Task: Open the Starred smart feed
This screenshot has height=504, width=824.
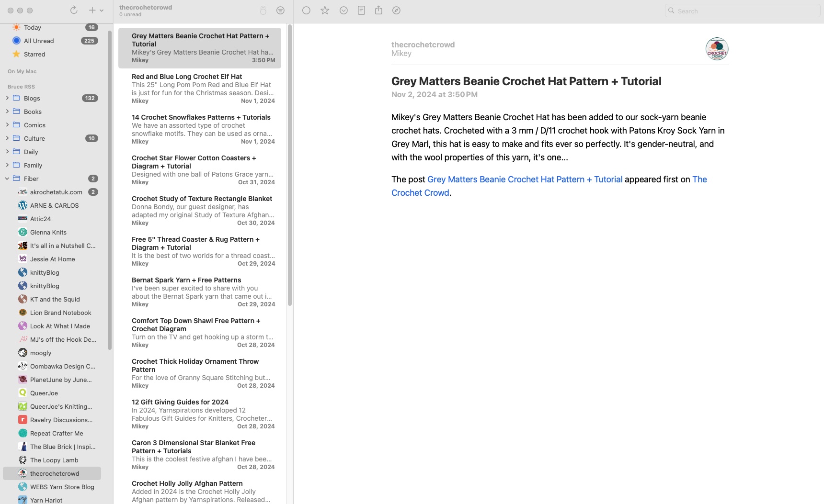Action: pyautogui.click(x=52, y=54)
